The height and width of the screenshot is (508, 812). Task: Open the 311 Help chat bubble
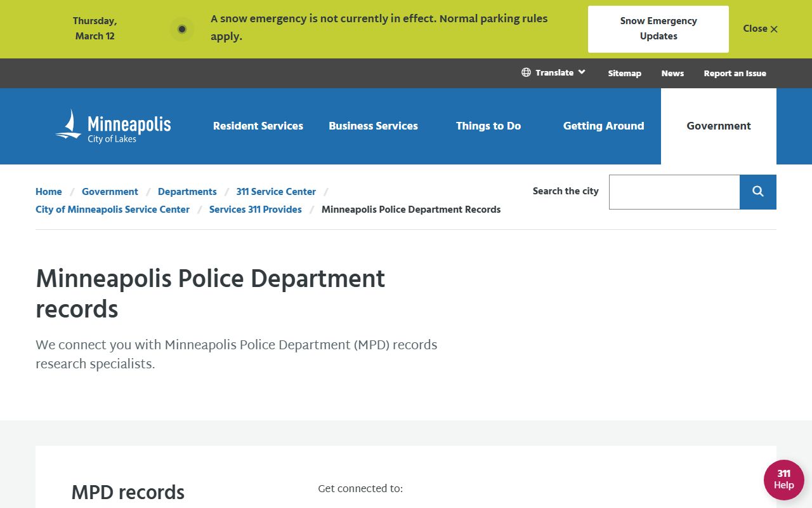coord(784,480)
